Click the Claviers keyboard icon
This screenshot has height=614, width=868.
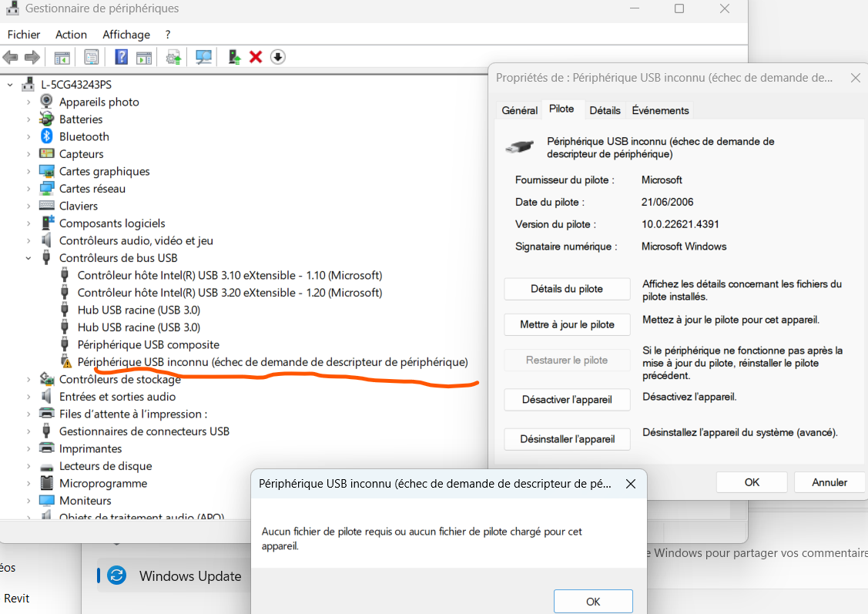tap(46, 206)
